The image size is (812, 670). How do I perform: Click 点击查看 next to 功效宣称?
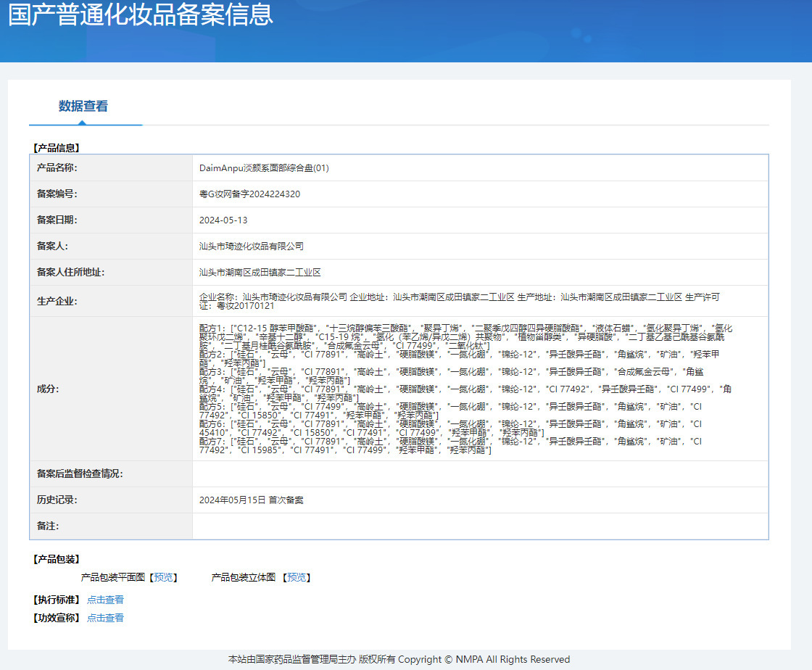[x=105, y=618]
